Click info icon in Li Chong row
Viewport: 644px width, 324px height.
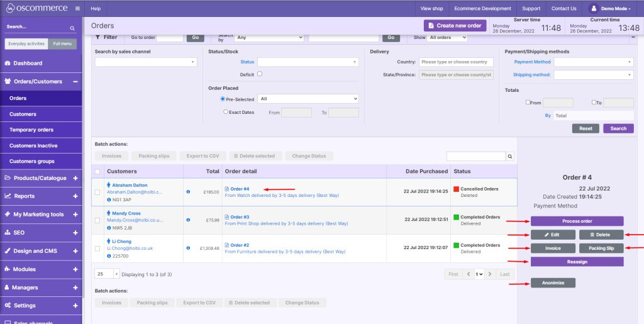188,248
